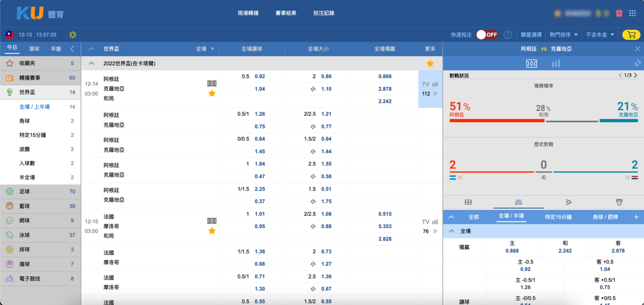Collapse the 2022世界盃(在卡塔爾) league section
Image resolution: width=644 pixels, height=305 pixels.
91,64
